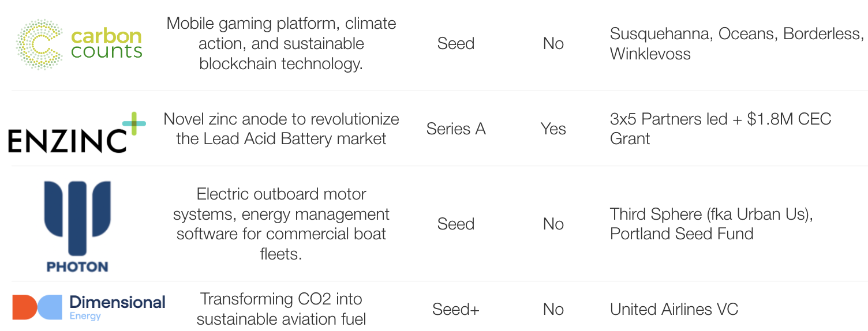Click Susquehanna, Oceans, Borderless investors text

(736, 43)
